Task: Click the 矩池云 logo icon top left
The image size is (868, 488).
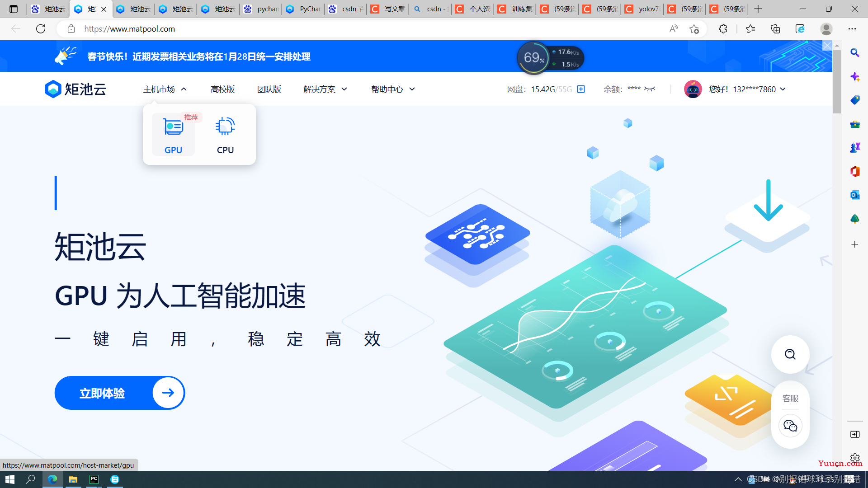Action: (x=52, y=89)
